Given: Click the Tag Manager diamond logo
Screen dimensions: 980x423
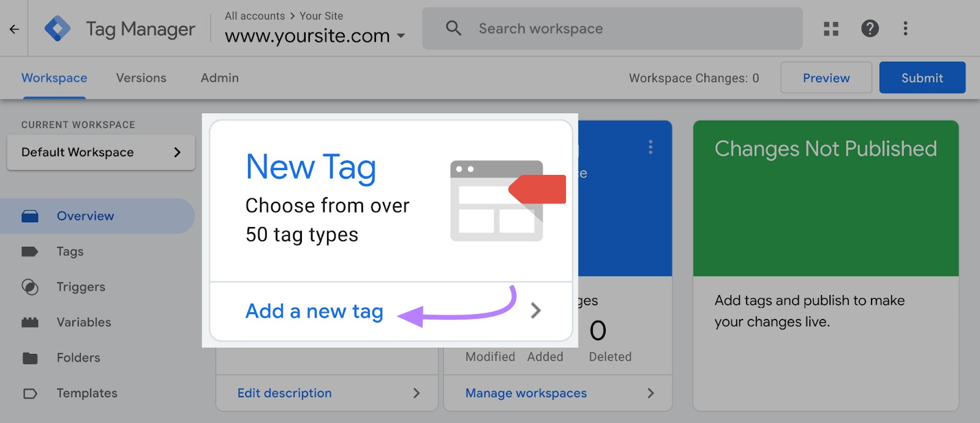Looking at the screenshot, I should (x=58, y=28).
